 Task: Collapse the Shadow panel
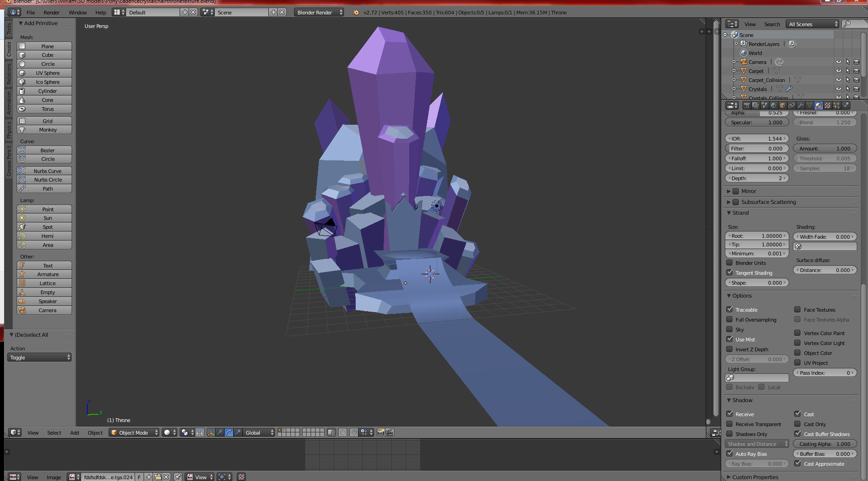[728, 400]
